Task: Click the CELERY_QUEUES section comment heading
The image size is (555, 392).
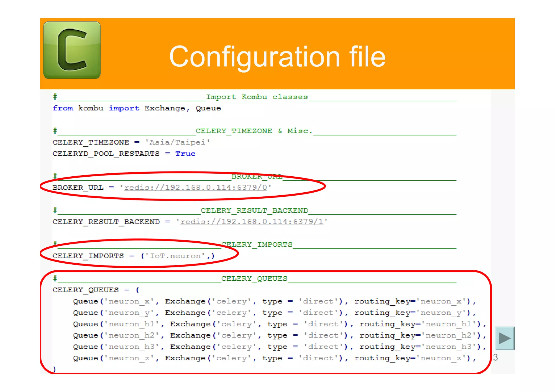Action: [x=254, y=278]
